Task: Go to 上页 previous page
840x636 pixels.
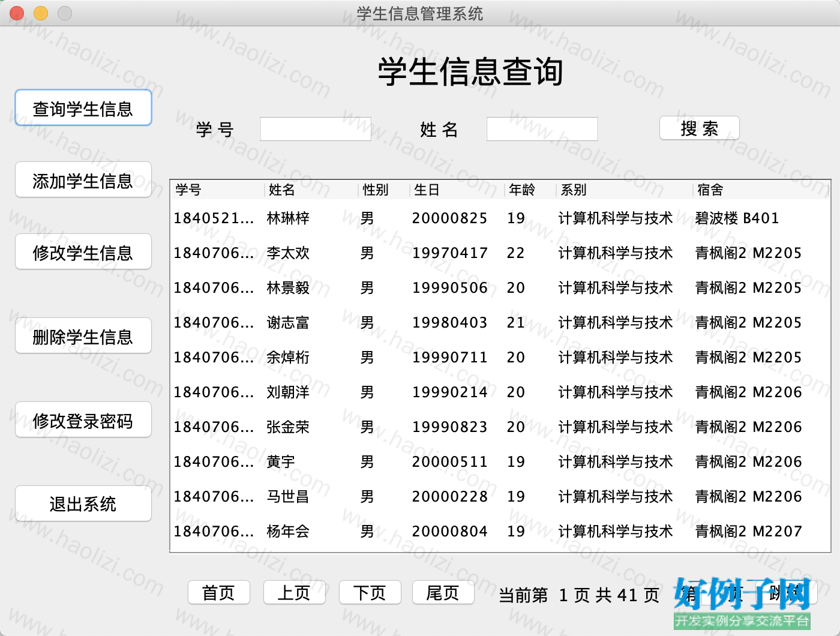Action: pyautogui.click(x=294, y=593)
